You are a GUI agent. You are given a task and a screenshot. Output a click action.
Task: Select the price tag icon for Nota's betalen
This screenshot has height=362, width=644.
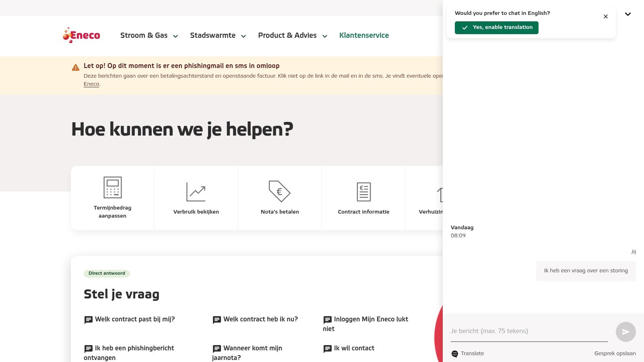click(x=280, y=192)
